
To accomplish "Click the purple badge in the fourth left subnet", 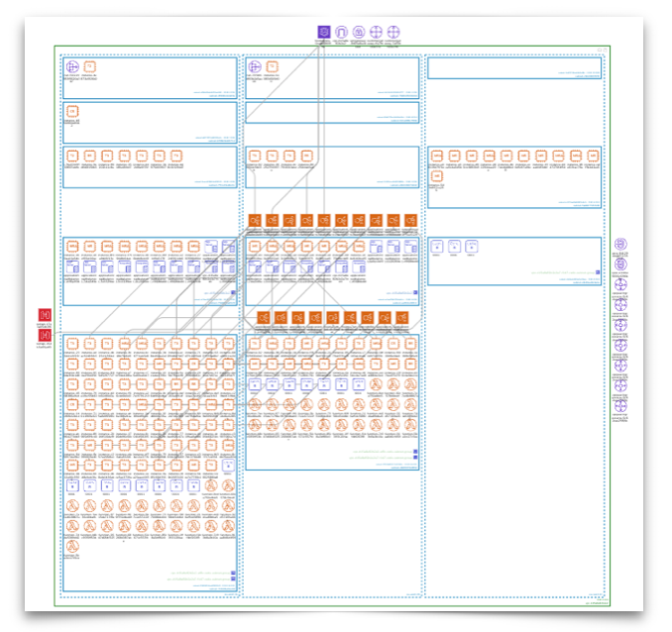I will pos(234,292).
